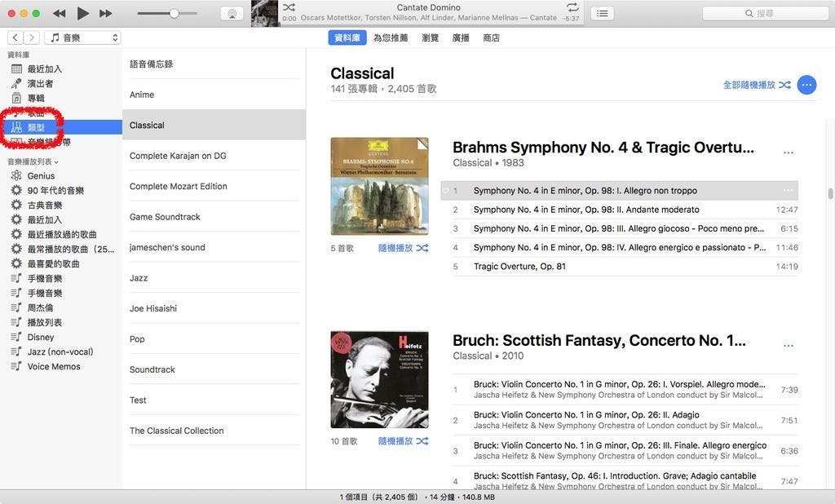Viewport: 835px width, 504px height.
Task: Select 類型 genres view in sidebar
Action: pos(61,127)
